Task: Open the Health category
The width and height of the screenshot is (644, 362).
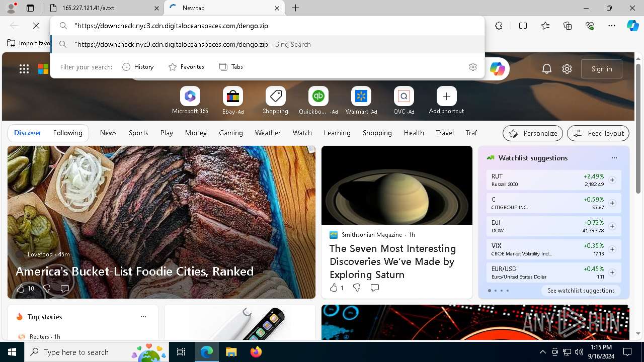Action: pos(414,133)
